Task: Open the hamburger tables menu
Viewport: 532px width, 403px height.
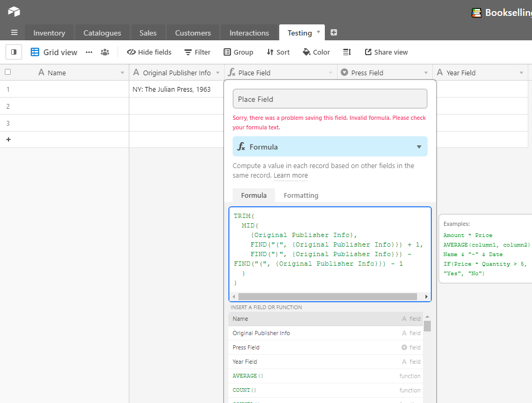Action: (x=14, y=32)
